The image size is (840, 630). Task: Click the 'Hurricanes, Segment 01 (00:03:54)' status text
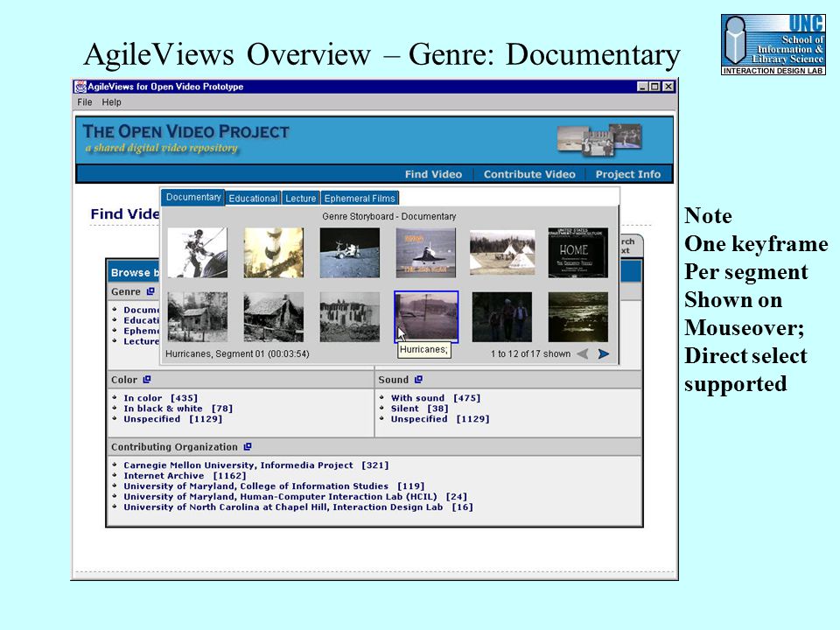[237, 354]
